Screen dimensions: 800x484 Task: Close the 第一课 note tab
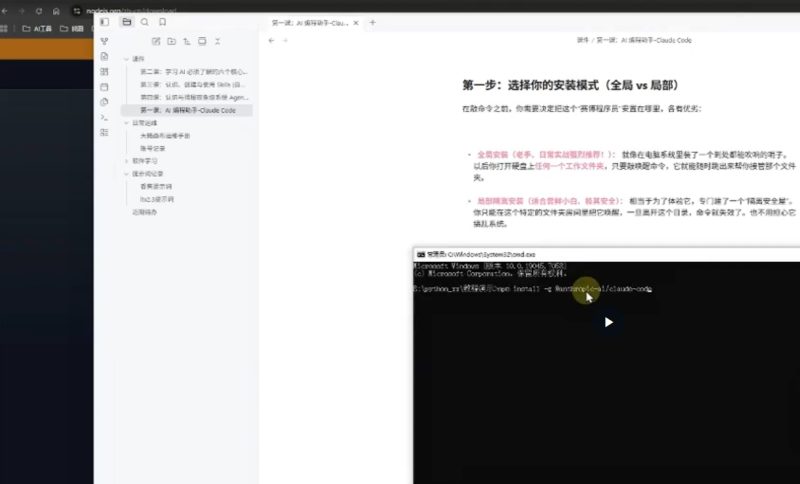pos(356,22)
